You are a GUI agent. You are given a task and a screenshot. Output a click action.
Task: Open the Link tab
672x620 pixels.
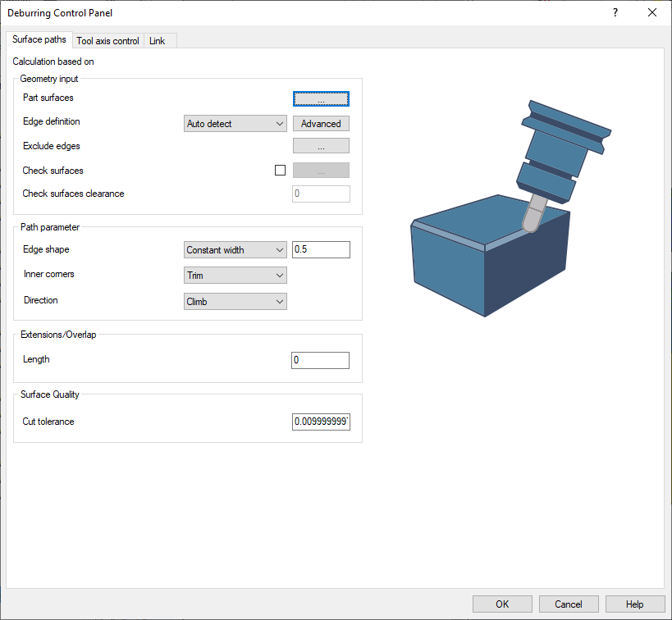pos(158,41)
